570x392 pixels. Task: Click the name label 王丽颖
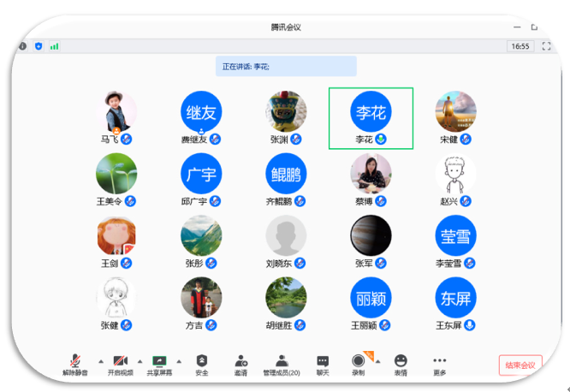364,325
